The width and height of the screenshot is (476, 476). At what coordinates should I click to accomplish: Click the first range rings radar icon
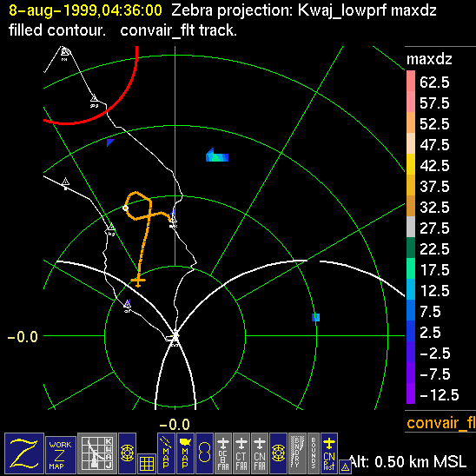tap(127, 453)
